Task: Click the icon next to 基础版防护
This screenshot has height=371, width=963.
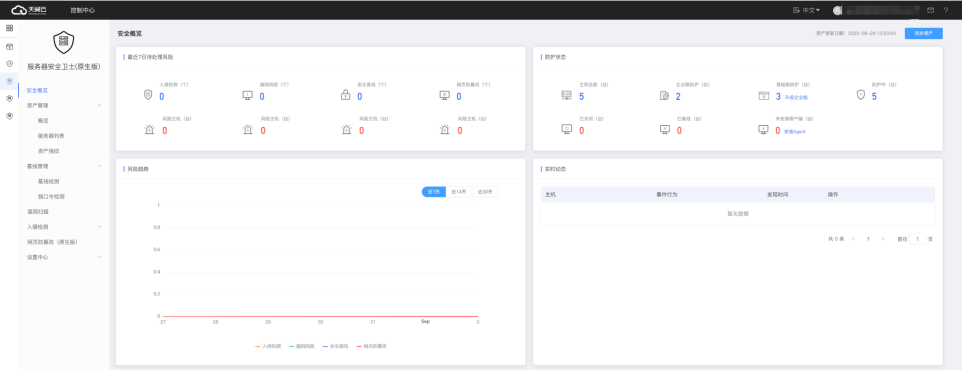Action: click(763, 95)
